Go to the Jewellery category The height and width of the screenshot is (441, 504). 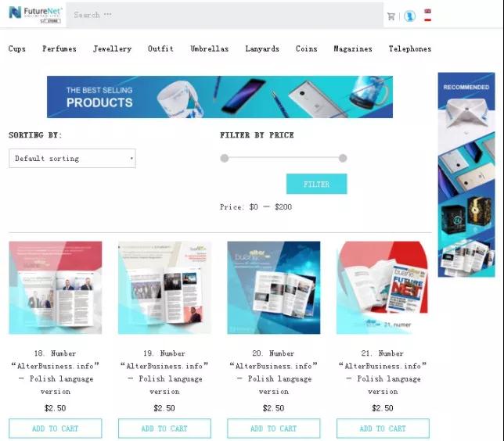point(112,48)
